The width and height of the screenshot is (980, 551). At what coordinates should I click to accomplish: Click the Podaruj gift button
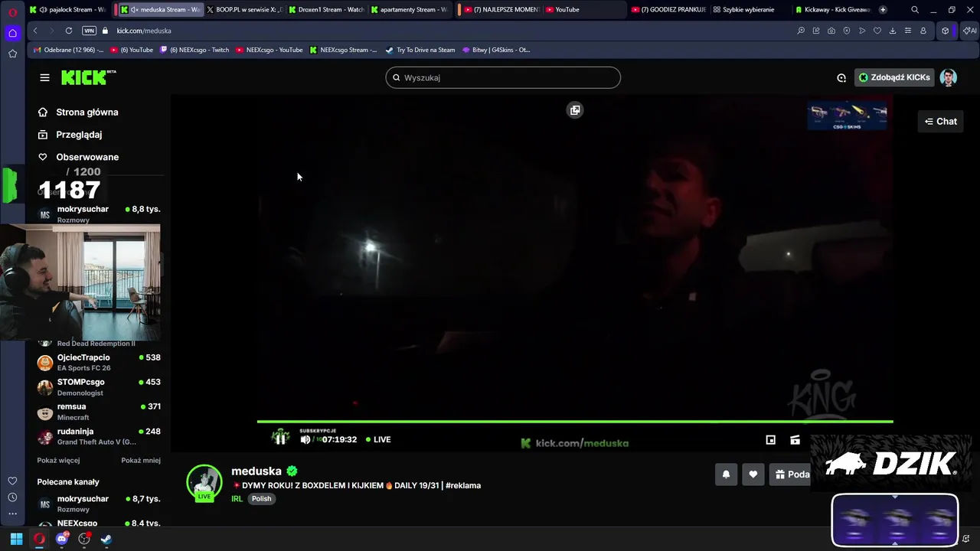click(x=791, y=474)
